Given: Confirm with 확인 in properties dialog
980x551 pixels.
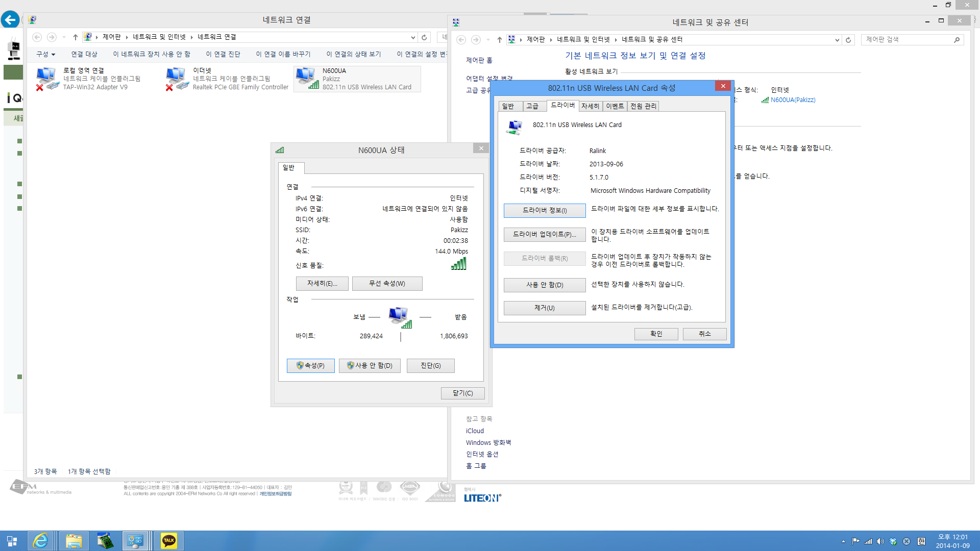Looking at the screenshot, I should [656, 334].
